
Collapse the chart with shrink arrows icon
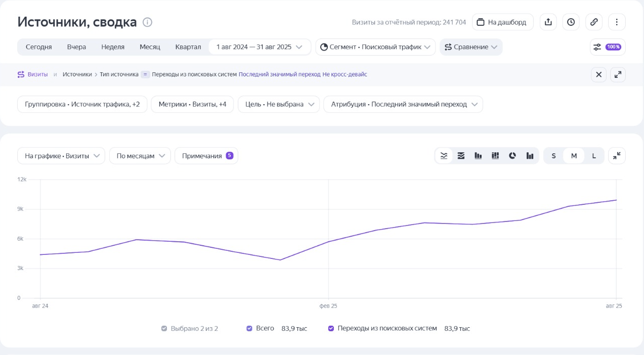pyautogui.click(x=617, y=156)
